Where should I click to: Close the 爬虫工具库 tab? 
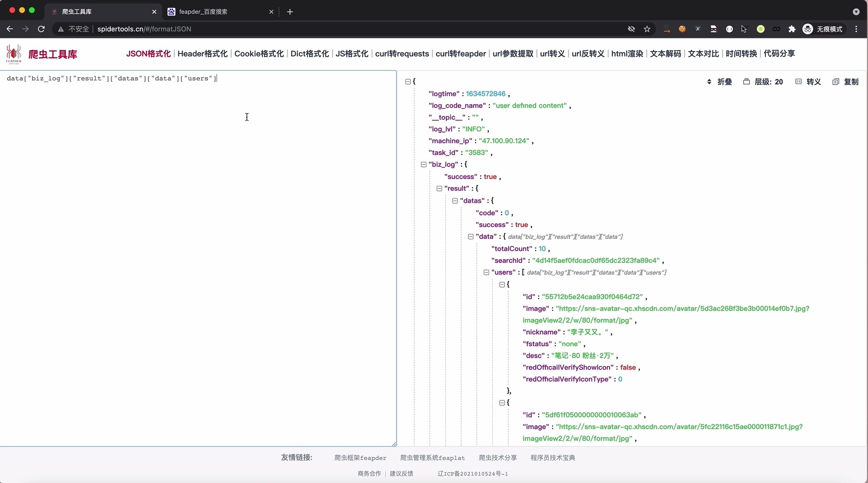click(x=154, y=12)
